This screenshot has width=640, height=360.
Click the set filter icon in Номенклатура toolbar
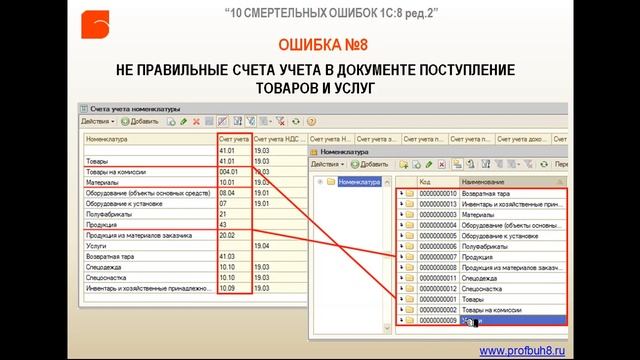tap(485, 164)
